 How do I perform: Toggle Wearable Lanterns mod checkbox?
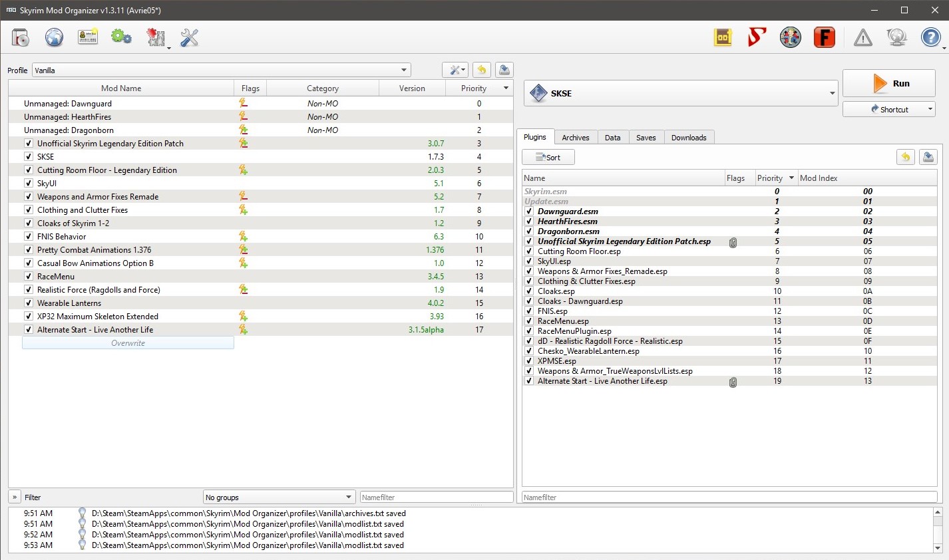coord(29,303)
